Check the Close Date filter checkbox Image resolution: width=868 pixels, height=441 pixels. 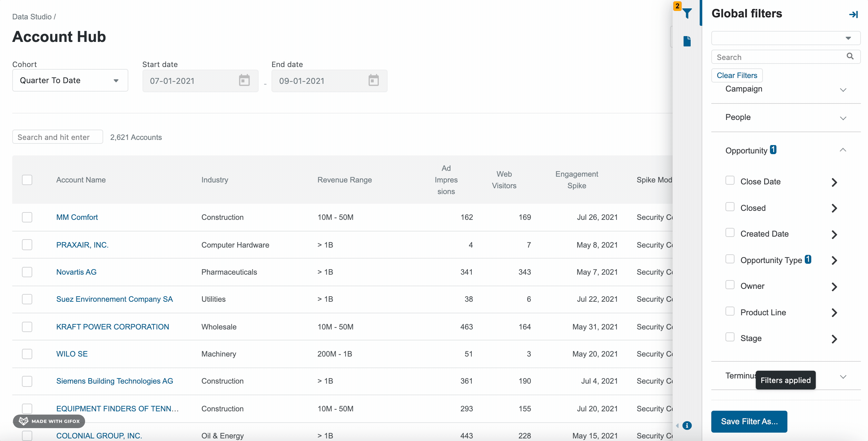[x=730, y=180]
